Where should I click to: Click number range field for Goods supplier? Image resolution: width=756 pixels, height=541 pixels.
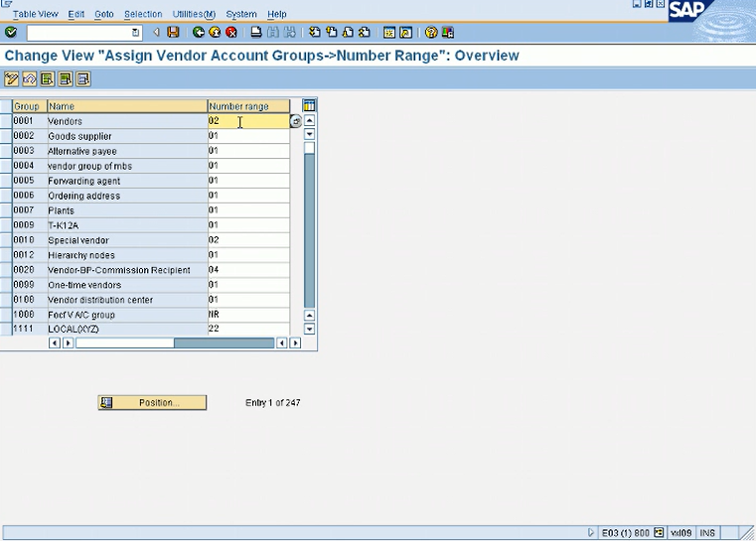click(x=248, y=136)
